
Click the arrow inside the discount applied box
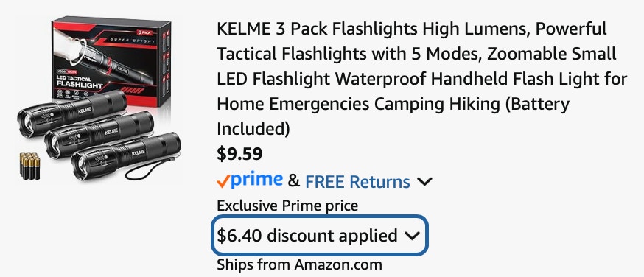pos(412,236)
